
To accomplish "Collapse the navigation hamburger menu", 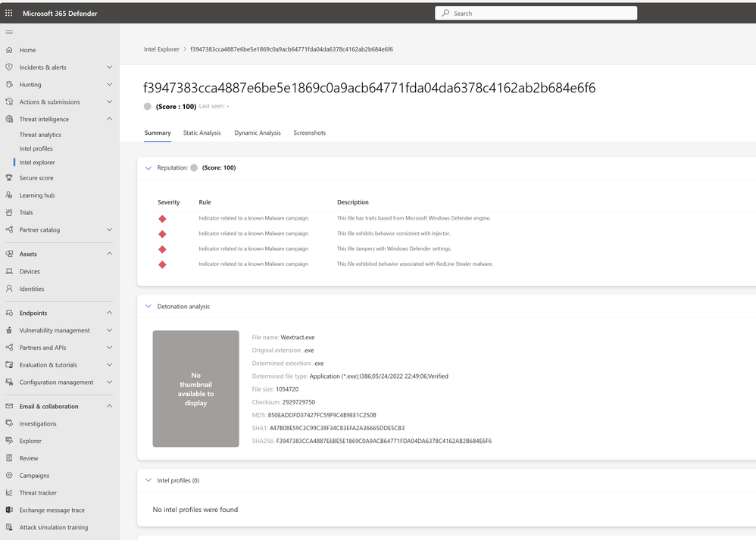I will [x=9, y=33].
